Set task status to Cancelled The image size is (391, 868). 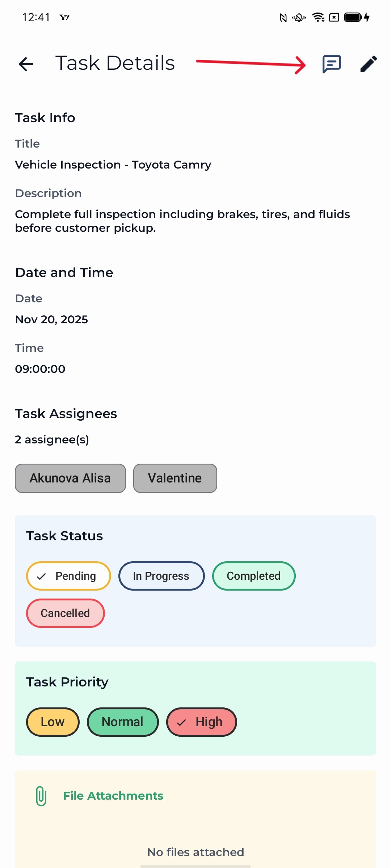[66, 613]
